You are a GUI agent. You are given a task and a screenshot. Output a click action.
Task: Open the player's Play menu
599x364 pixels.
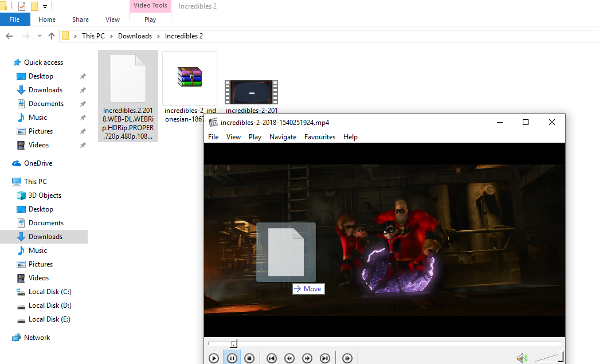click(x=255, y=137)
